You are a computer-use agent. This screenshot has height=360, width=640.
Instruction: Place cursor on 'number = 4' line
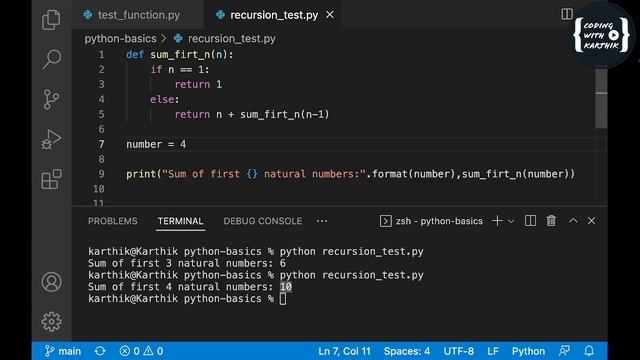[x=156, y=144]
